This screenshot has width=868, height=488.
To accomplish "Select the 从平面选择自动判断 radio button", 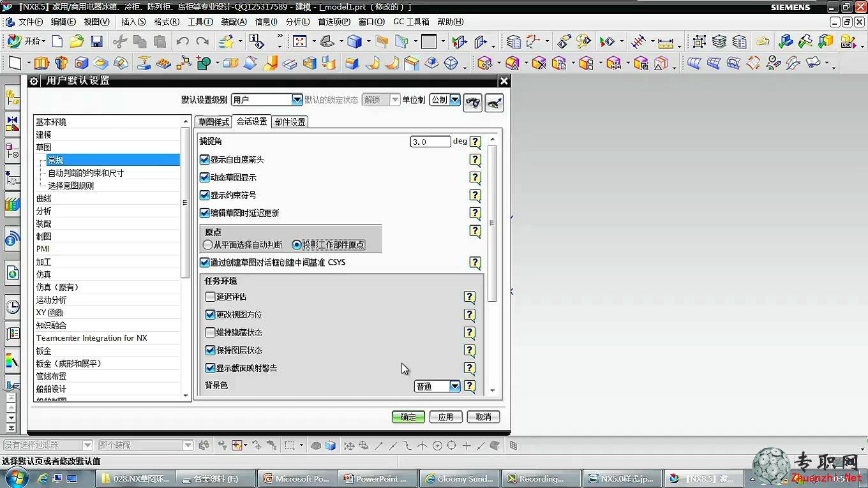I will [x=208, y=244].
